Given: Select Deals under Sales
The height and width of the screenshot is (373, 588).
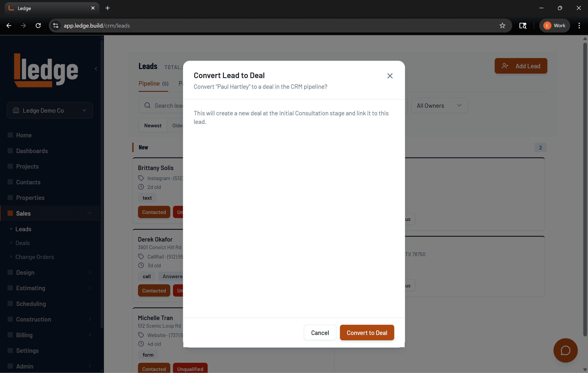Looking at the screenshot, I should click(x=22, y=243).
